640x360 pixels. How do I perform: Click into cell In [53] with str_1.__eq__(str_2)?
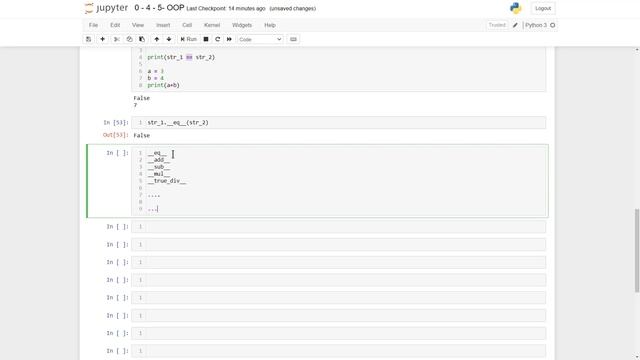point(338,122)
